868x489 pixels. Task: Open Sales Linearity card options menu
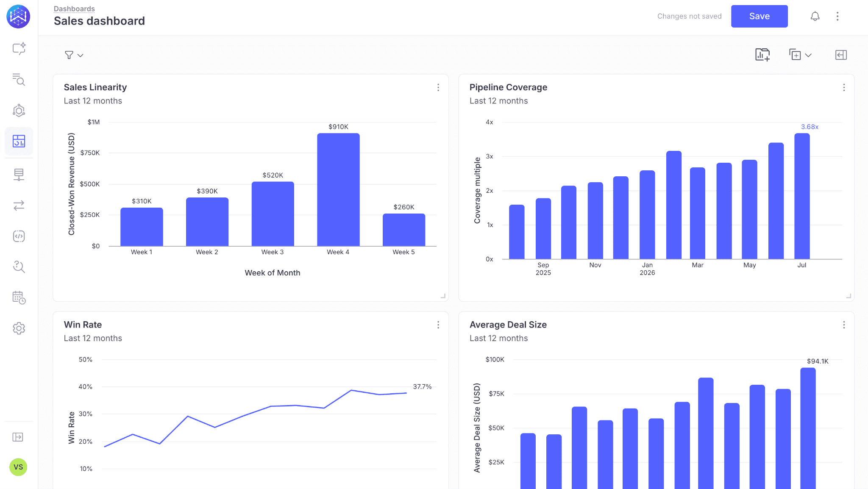pos(438,87)
